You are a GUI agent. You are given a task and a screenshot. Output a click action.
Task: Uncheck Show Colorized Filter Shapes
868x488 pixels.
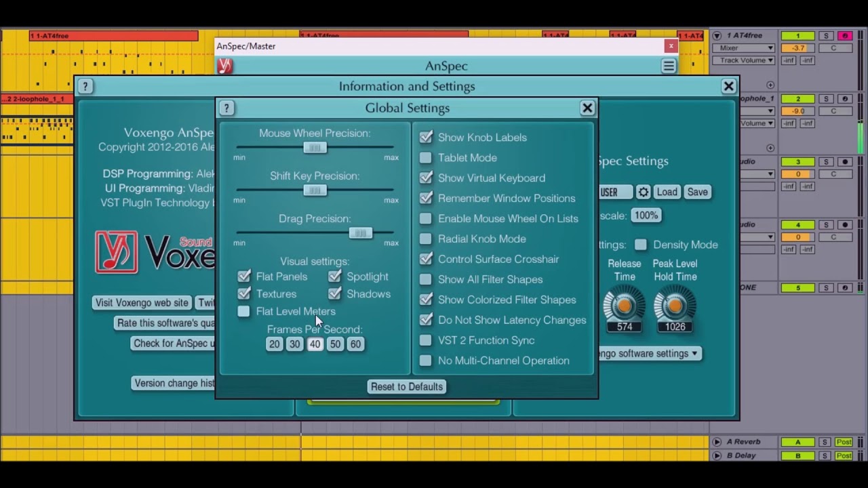(x=425, y=300)
